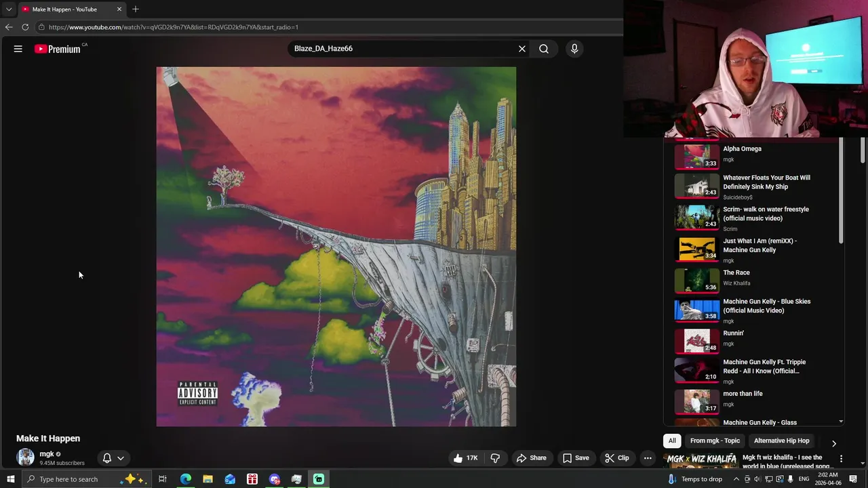Image resolution: width=868 pixels, height=488 pixels.
Task: Open a new browser tab
Action: coord(136,9)
